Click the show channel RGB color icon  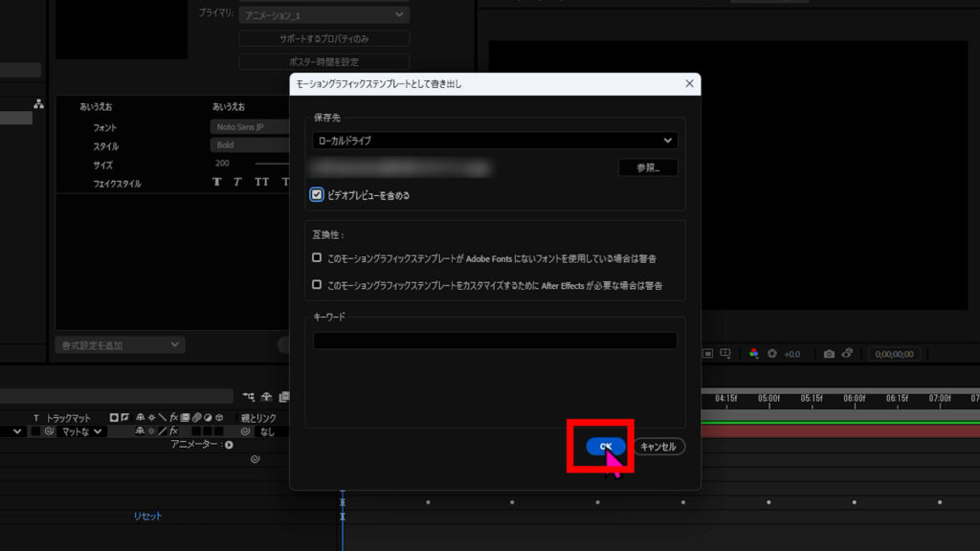[754, 354]
